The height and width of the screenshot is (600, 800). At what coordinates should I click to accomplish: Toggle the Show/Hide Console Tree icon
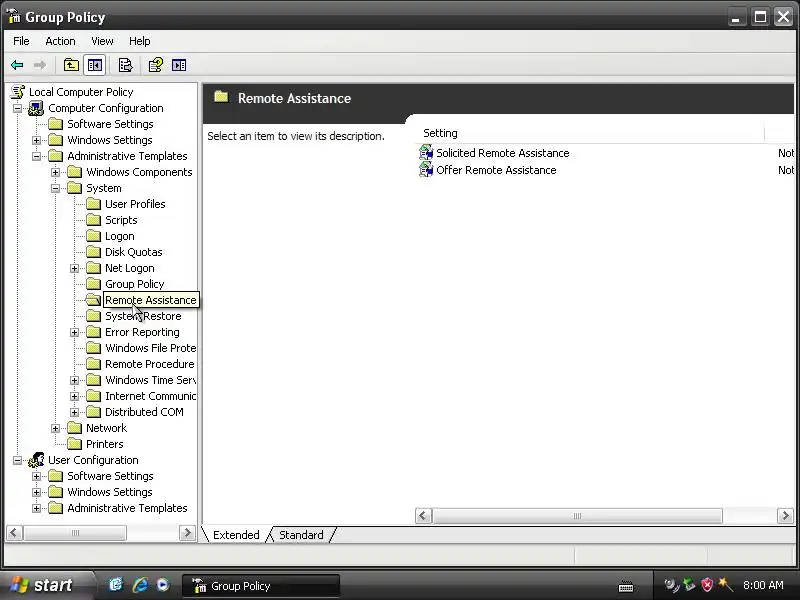pyautogui.click(x=94, y=65)
